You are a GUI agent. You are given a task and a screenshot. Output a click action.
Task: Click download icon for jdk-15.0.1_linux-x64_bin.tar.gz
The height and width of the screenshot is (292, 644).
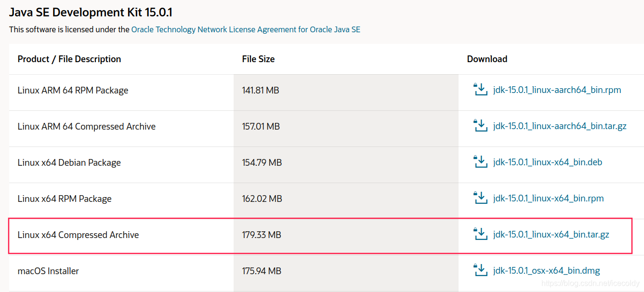481,234
